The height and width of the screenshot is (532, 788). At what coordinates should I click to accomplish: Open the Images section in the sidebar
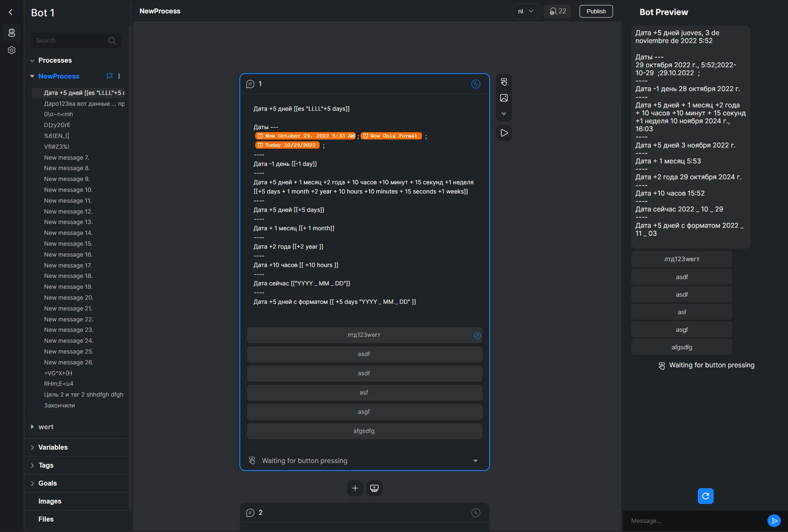(49, 501)
